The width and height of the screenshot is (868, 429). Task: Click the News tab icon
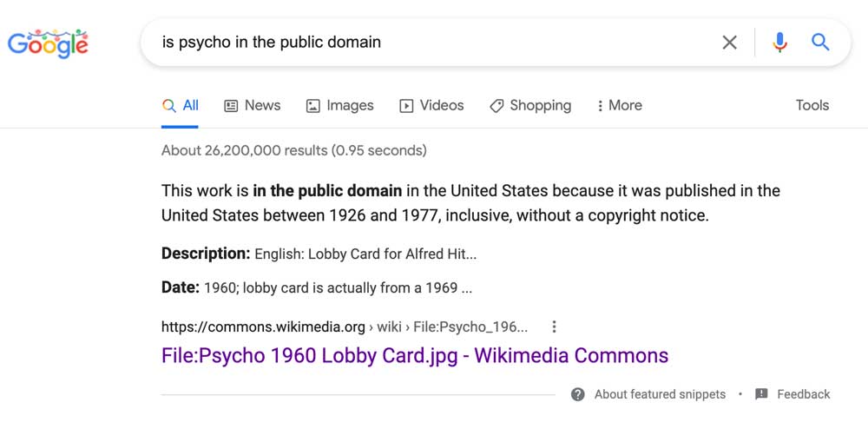(231, 106)
